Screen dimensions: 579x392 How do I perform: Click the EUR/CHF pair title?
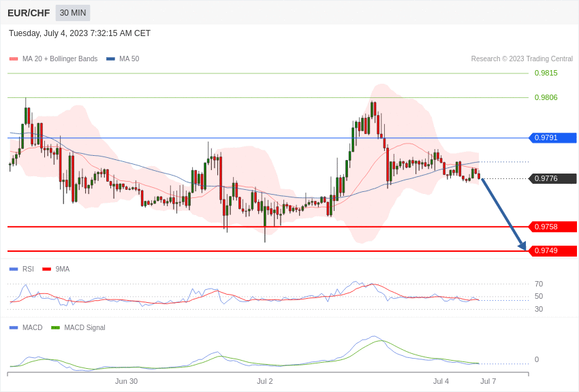pos(29,14)
